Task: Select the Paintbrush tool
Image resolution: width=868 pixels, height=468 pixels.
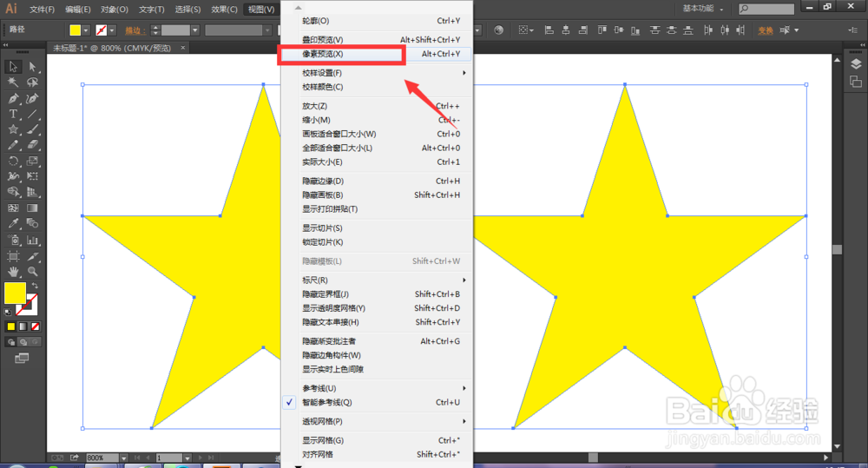Action: click(33, 129)
